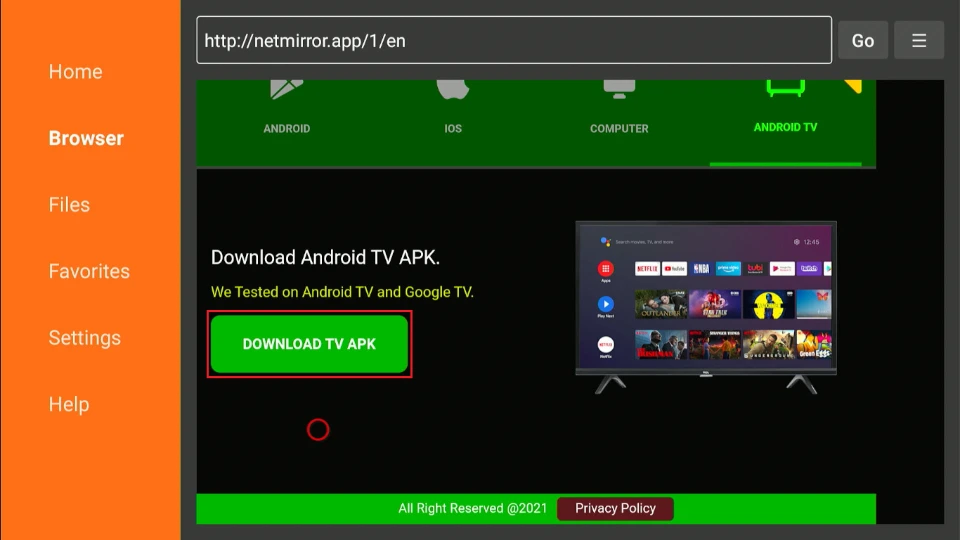
Task: Click 'Download Android TV APK.' heading
Action: point(325,258)
